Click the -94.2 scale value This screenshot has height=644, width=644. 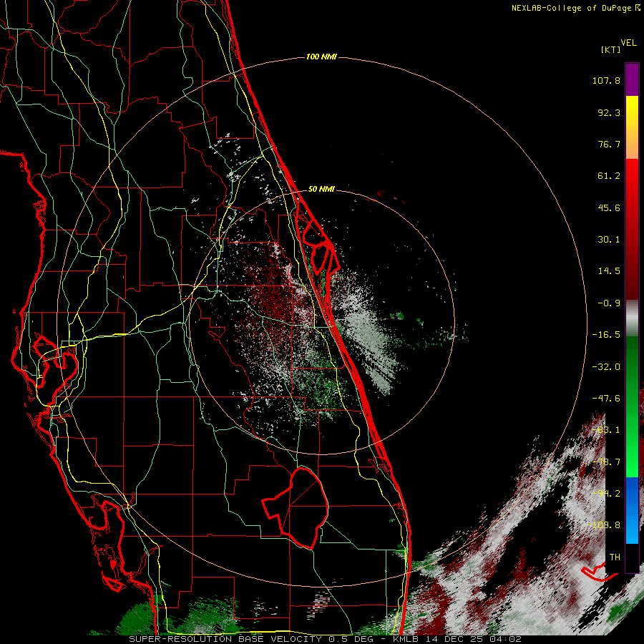point(606,493)
